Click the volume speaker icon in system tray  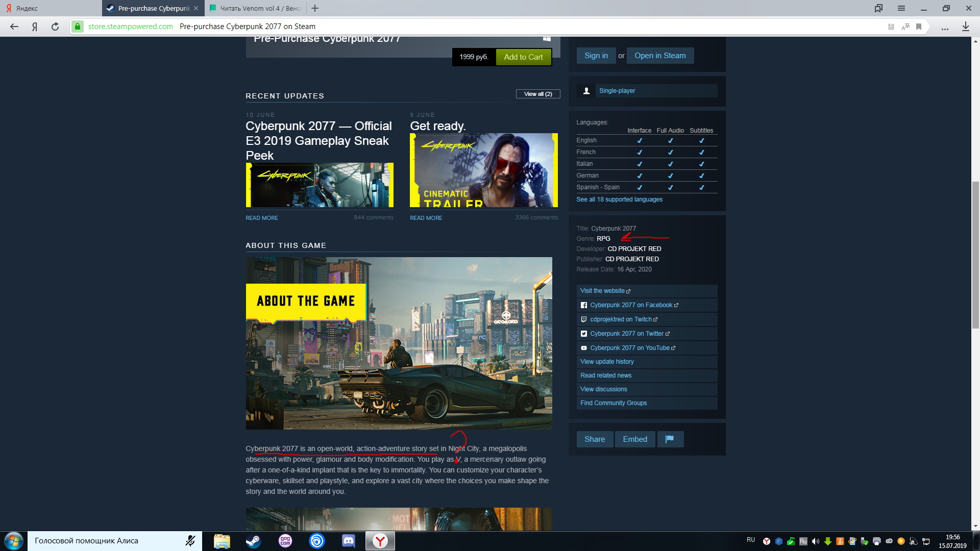[815, 541]
